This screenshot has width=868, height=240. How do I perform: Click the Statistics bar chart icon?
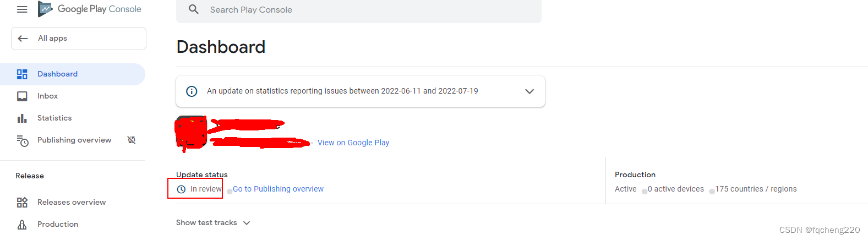coord(22,118)
